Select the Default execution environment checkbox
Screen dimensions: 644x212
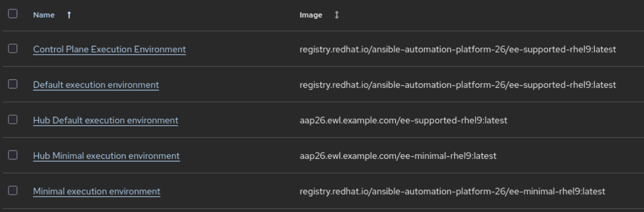click(x=13, y=84)
